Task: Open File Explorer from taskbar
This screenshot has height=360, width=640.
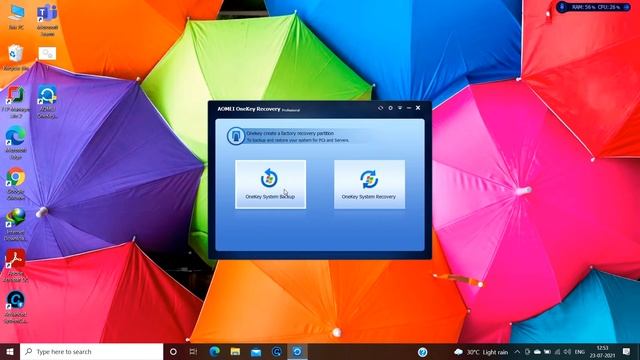Action: 235,351
